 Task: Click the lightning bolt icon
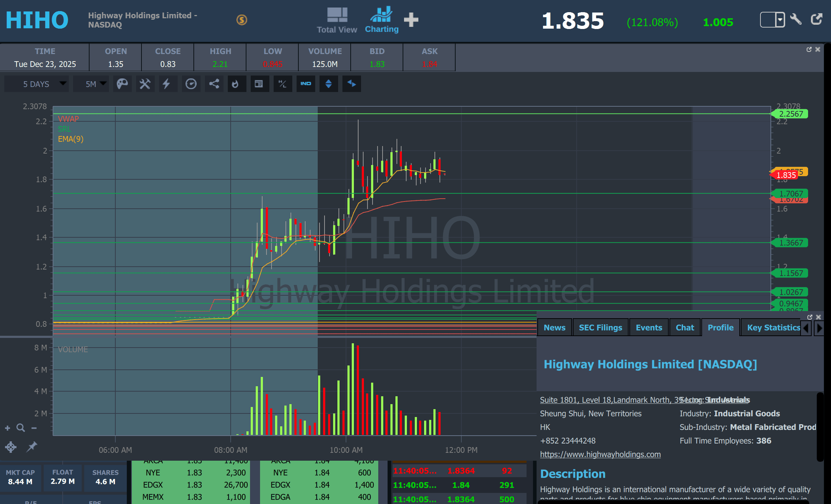(167, 84)
